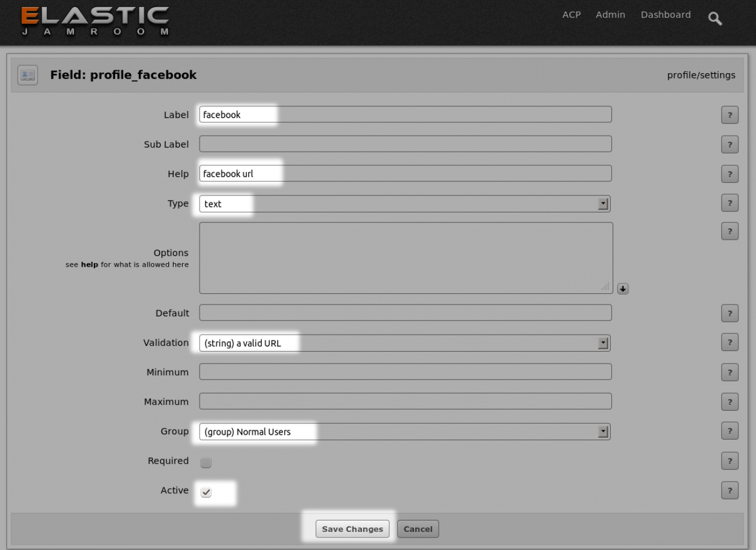
Task: Click the search magnifier icon
Action: point(715,19)
